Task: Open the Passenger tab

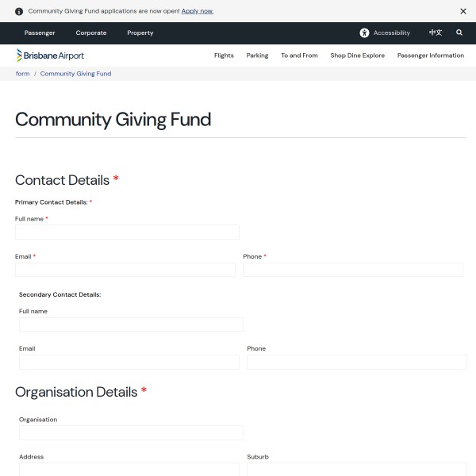Action: (x=40, y=33)
